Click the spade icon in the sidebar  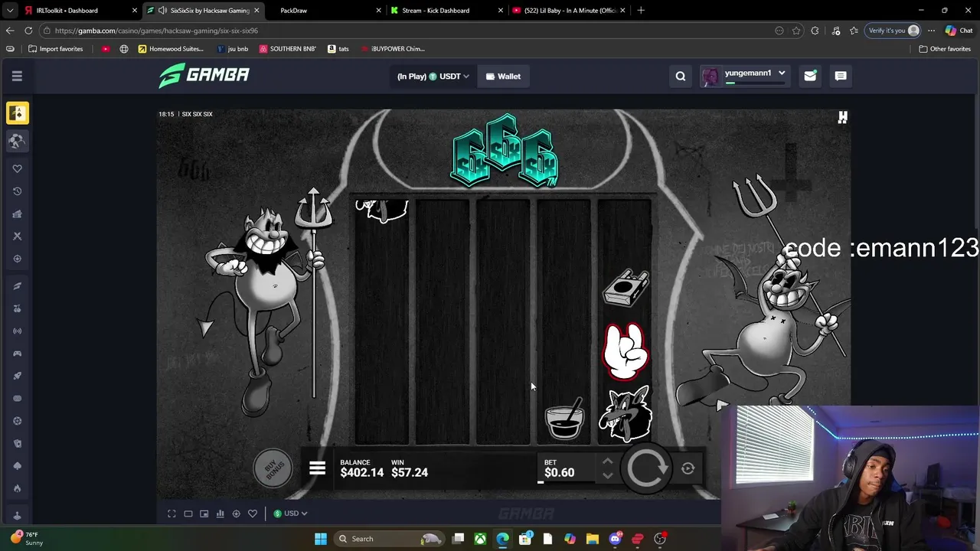coord(17,465)
